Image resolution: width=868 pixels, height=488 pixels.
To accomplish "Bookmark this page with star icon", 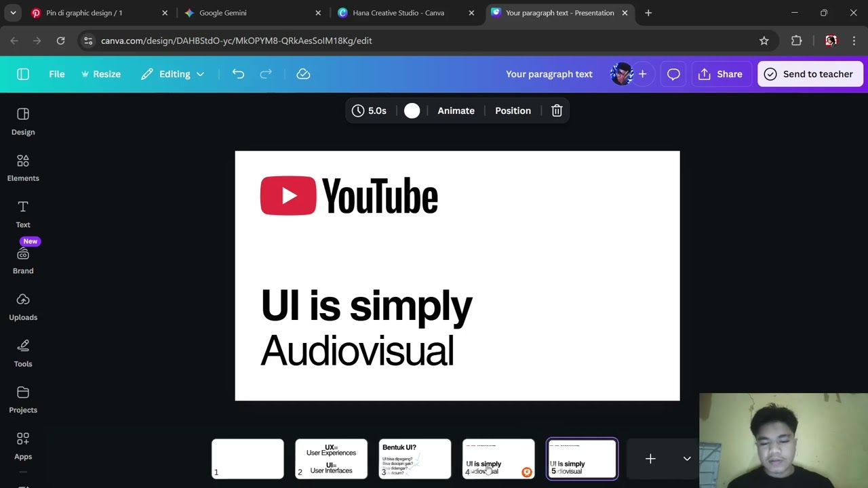I will (764, 41).
